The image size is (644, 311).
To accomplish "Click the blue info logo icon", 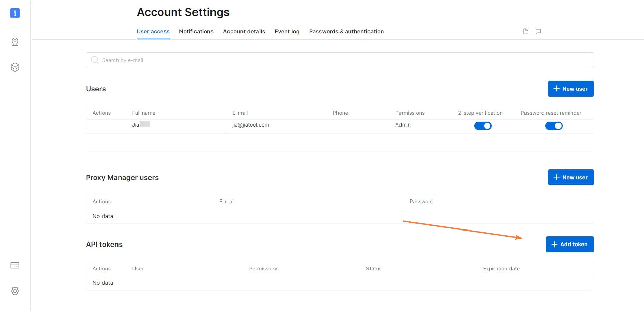I will coord(15,13).
